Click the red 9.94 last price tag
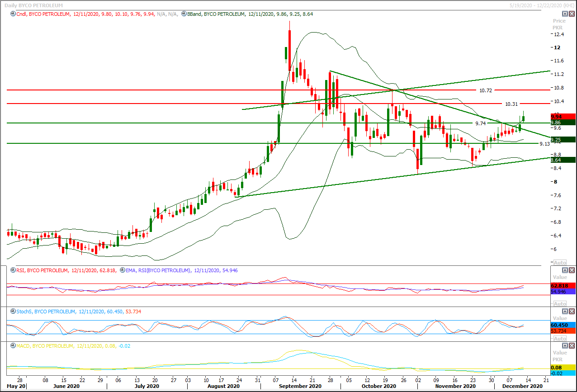Screen dimensions: 577x392 [x=563, y=116]
